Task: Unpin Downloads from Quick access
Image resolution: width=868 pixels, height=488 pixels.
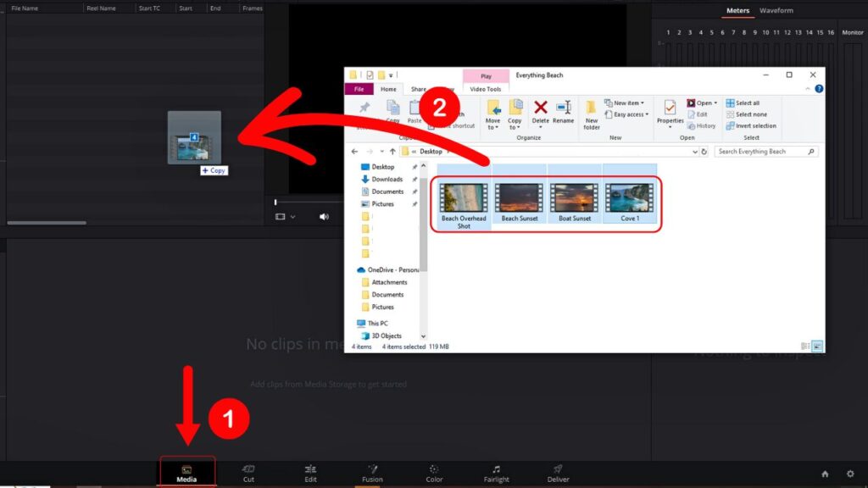Action: [415, 179]
